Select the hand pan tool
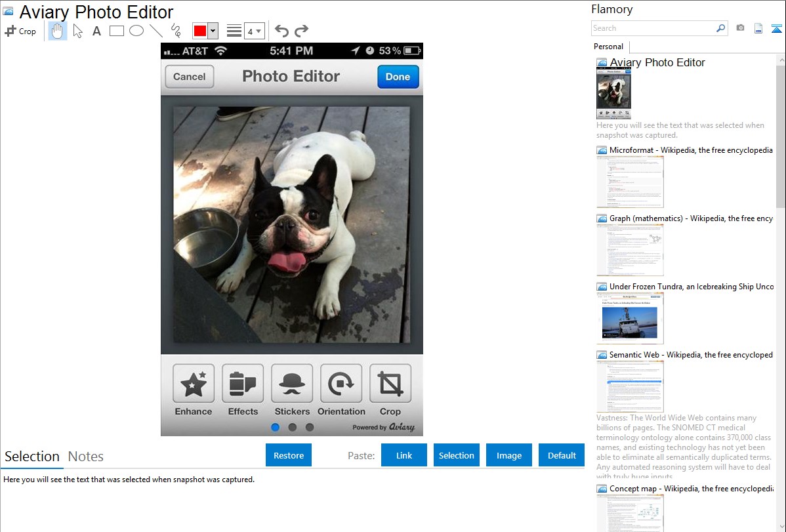This screenshot has width=786, height=532. (x=57, y=31)
